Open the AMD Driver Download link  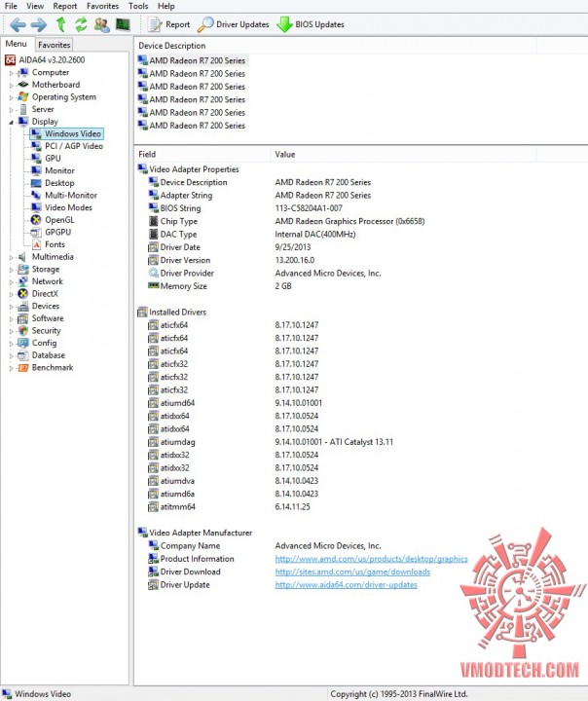352,572
